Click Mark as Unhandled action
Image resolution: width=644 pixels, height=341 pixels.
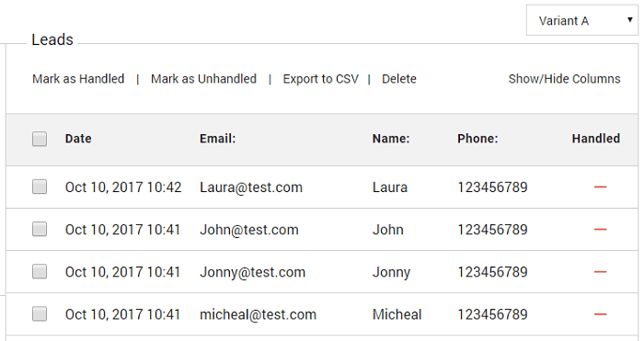click(x=203, y=79)
